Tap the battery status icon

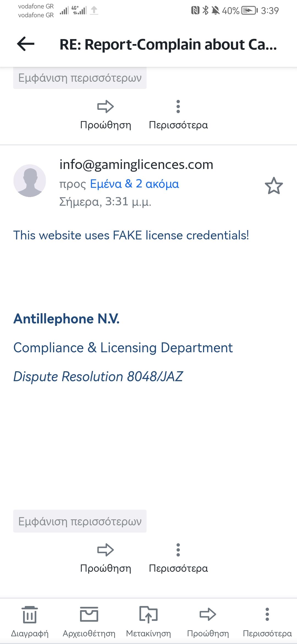(x=249, y=11)
